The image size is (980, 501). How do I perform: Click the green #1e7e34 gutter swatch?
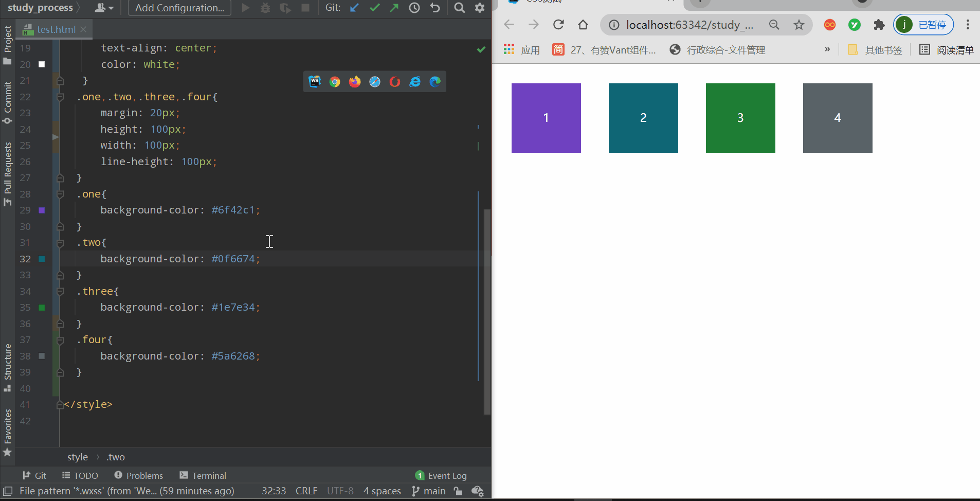(x=42, y=308)
